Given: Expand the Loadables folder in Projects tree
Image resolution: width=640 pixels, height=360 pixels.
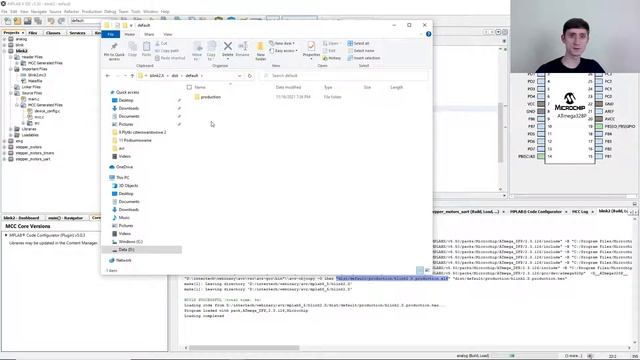Looking at the screenshot, I should [11, 135].
